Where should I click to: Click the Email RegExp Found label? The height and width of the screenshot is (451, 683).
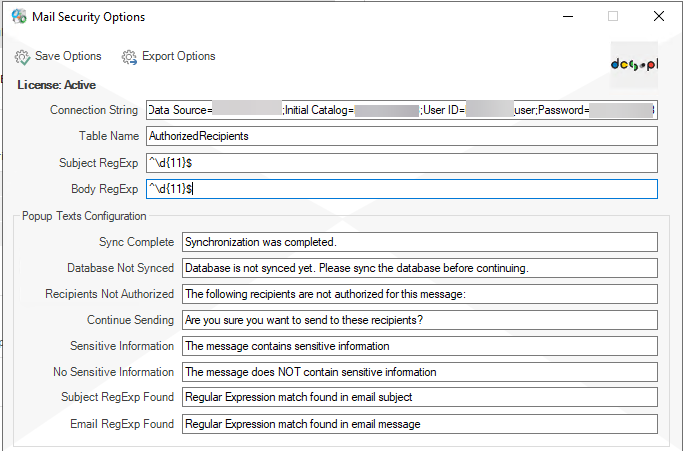pyautogui.click(x=122, y=424)
